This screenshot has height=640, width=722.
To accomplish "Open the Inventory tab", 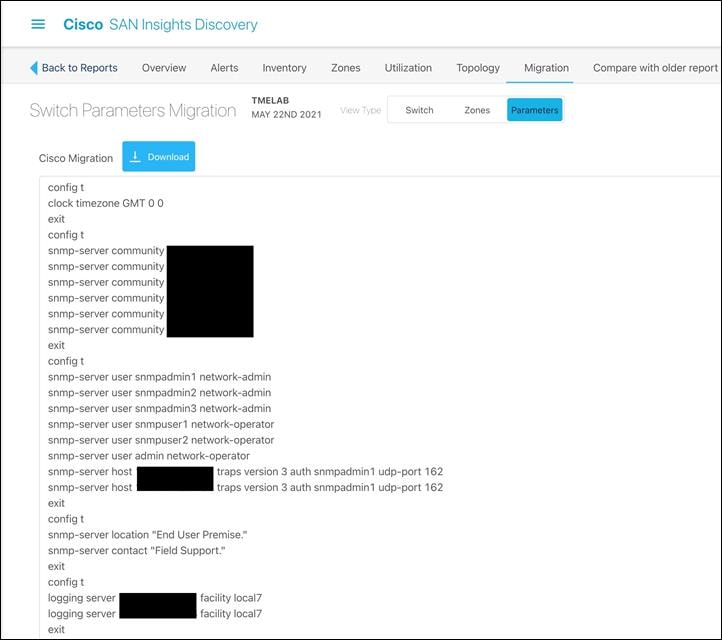I will tap(284, 68).
